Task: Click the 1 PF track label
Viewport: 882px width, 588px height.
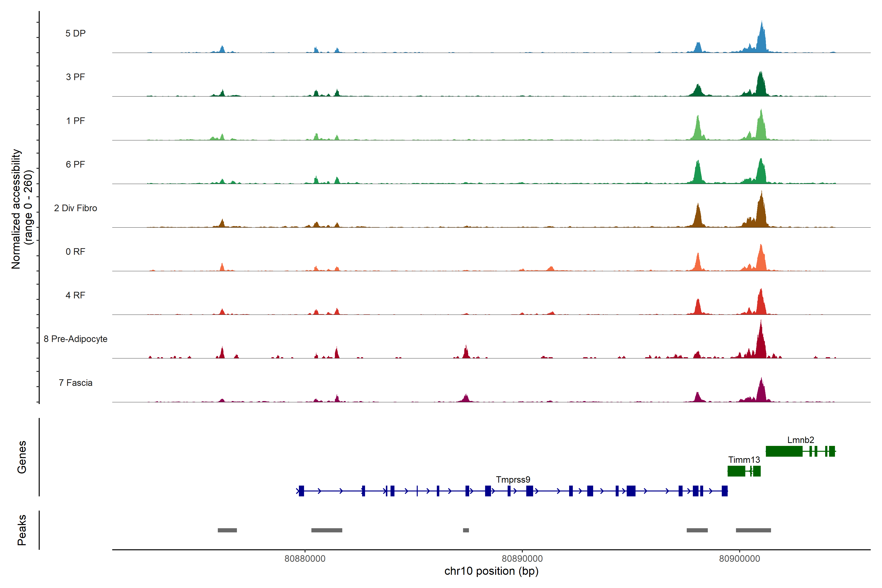Action: tap(75, 121)
